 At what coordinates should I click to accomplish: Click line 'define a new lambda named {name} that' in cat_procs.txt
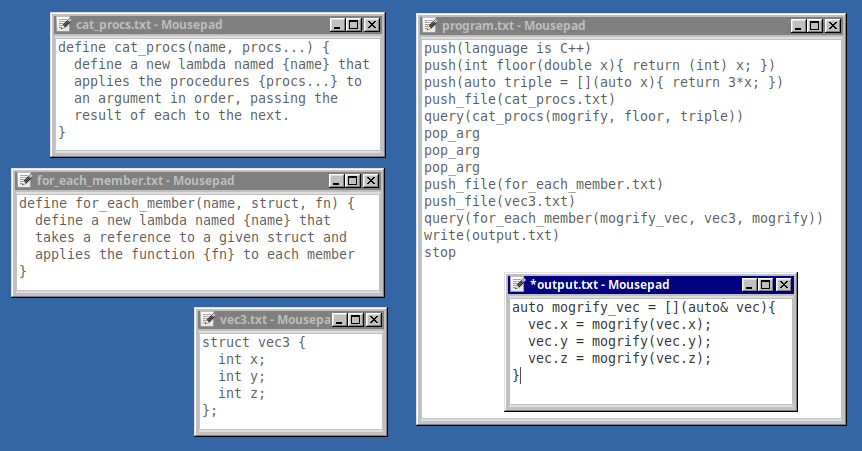(x=222, y=64)
